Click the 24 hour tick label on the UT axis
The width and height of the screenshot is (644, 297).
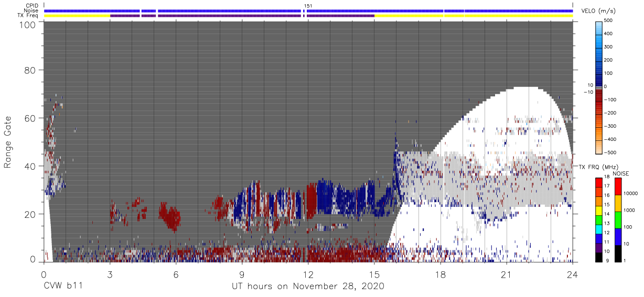[573, 274]
